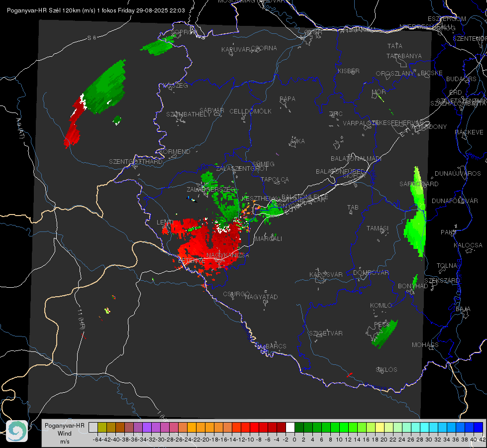
Task: Click the spiral weather service logo
Action: coord(17,431)
